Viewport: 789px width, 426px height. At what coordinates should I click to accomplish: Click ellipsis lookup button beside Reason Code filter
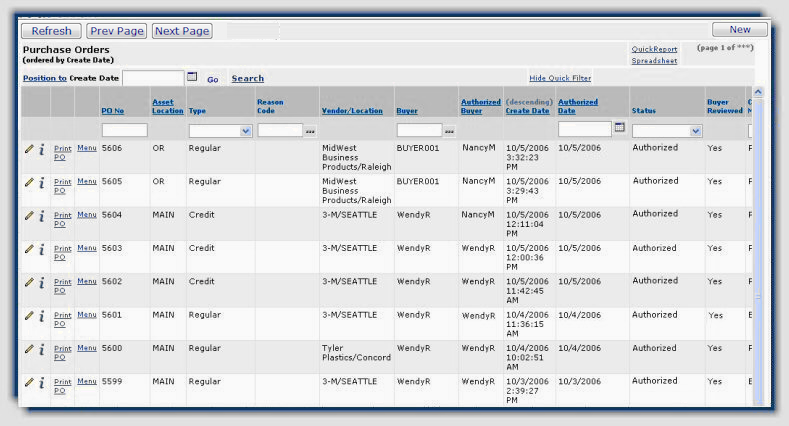pyautogui.click(x=310, y=131)
